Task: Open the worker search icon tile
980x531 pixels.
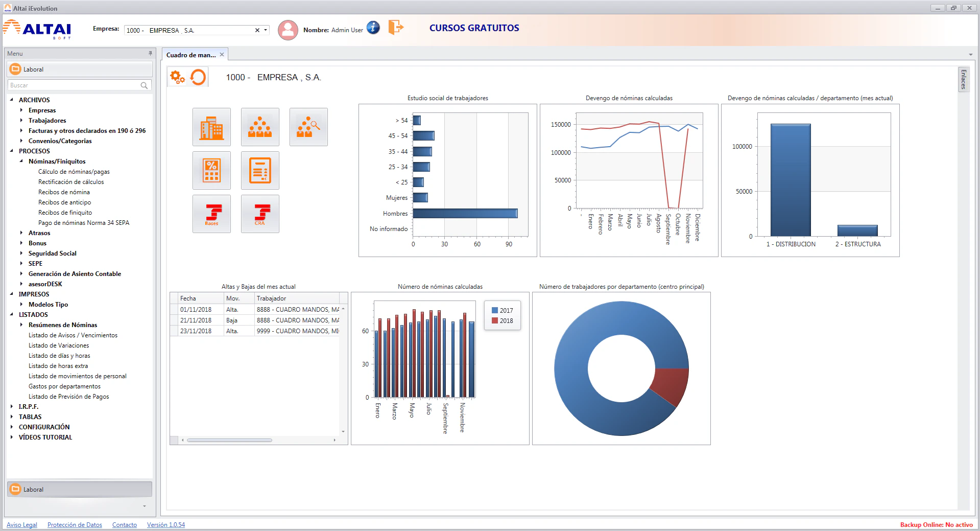Action: pyautogui.click(x=308, y=127)
